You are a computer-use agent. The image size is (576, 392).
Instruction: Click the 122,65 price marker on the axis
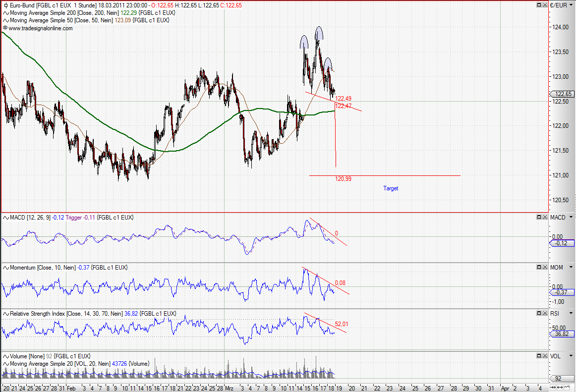(563, 94)
